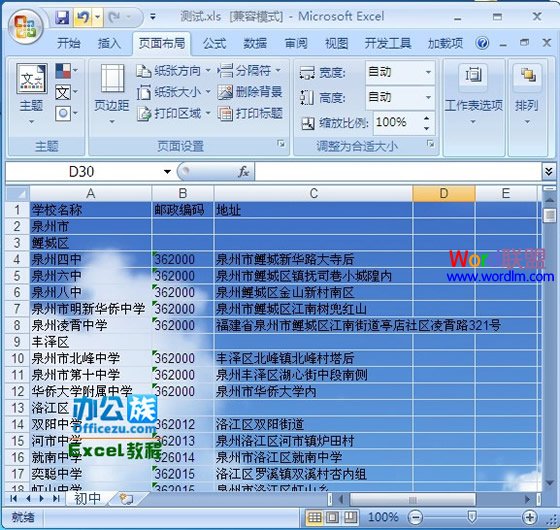Viewport: 560px width, 530px height.
Task: Select column A header
Action: [x=91, y=194]
